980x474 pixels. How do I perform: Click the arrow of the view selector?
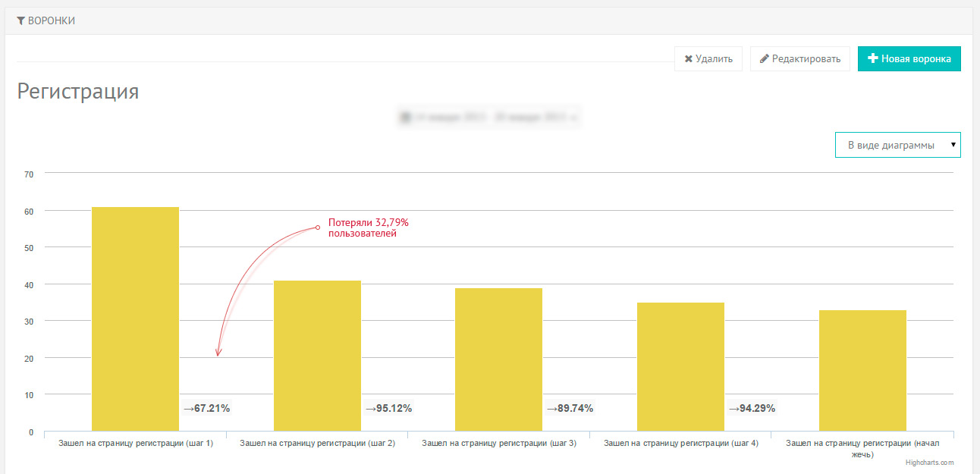click(x=953, y=144)
